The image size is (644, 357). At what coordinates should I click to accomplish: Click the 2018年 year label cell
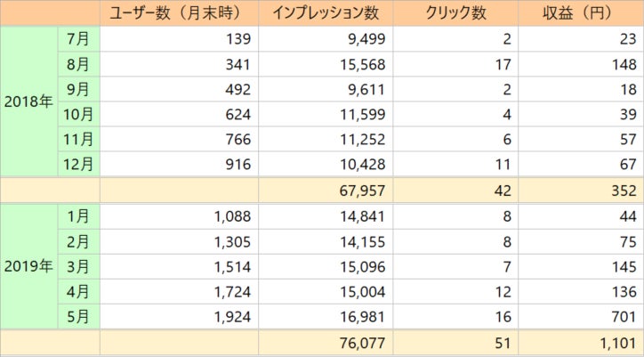[x=28, y=101]
